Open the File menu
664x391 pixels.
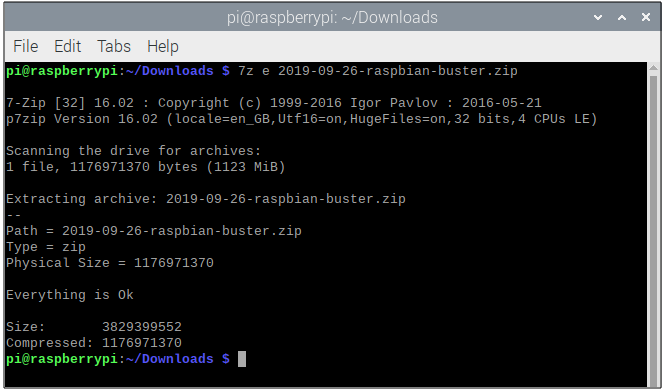25,46
